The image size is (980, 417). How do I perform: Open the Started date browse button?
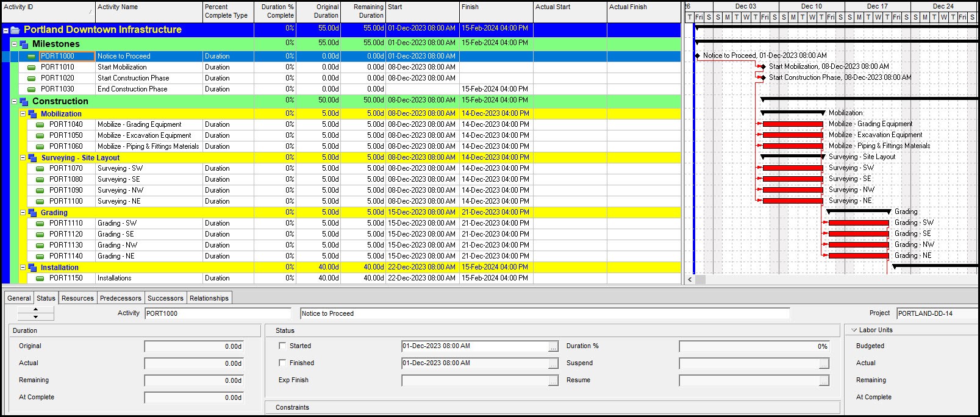tap(553, 346)
